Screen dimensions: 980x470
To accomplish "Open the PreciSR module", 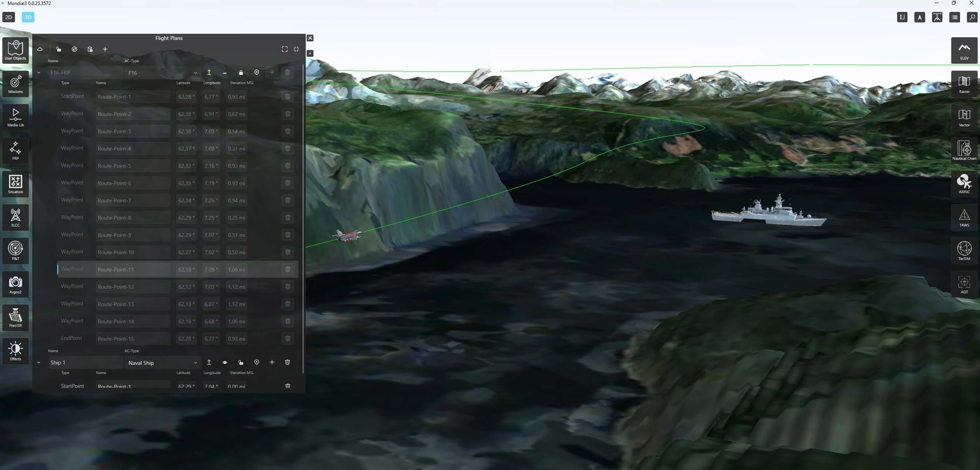I will click(x=15, y=318).
